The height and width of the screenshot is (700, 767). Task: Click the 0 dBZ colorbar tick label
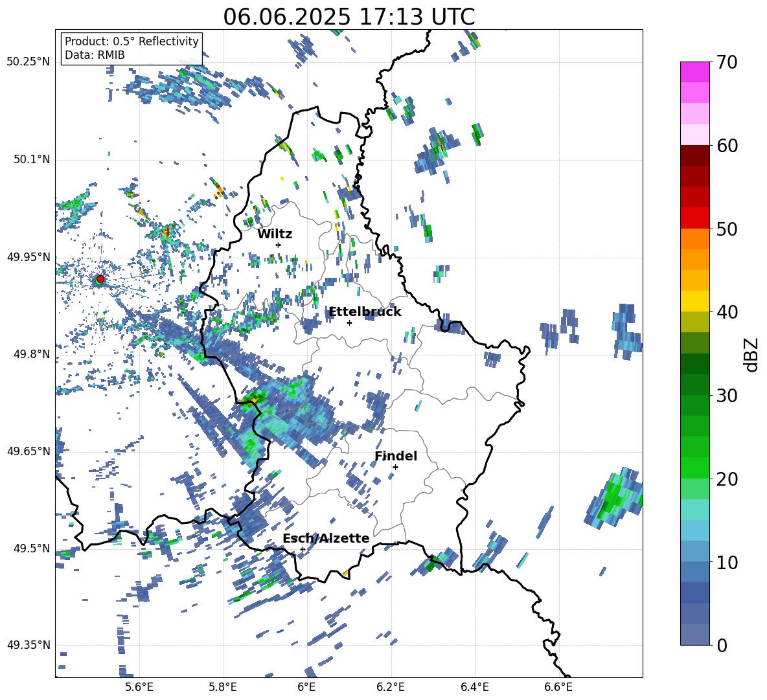pyautogui.click(x=722, y=645)
